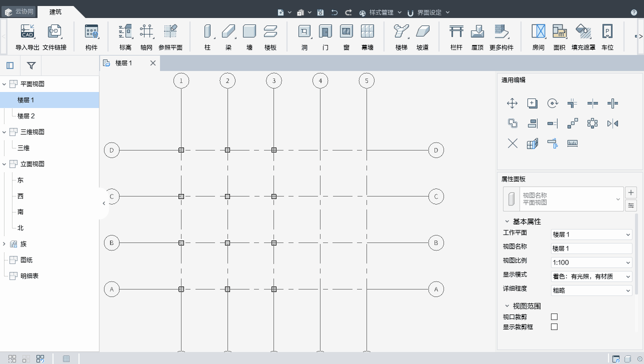Select the 柱 column tool

(x=207, y=36)
